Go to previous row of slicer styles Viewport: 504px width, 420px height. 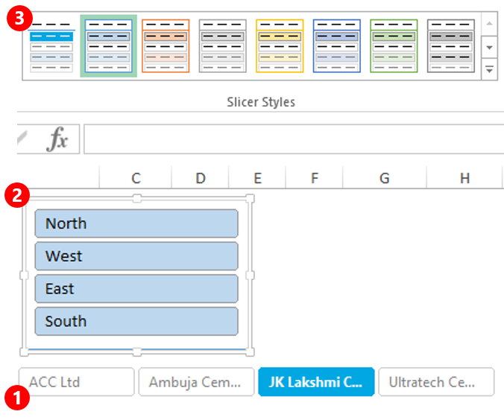click(x=489, y=24)
